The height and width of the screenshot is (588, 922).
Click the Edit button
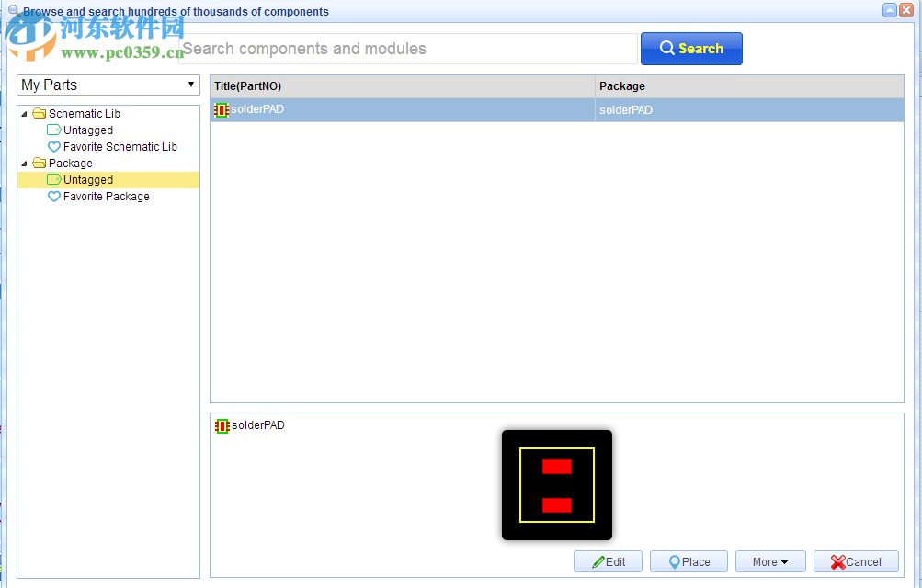(x=608, y=561)
